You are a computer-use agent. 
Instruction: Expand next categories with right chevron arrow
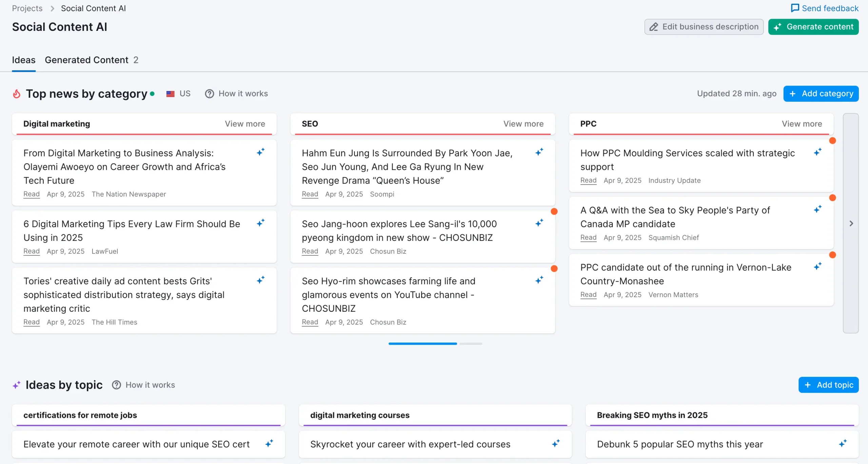pyautogui.click(x=851, y=224)
